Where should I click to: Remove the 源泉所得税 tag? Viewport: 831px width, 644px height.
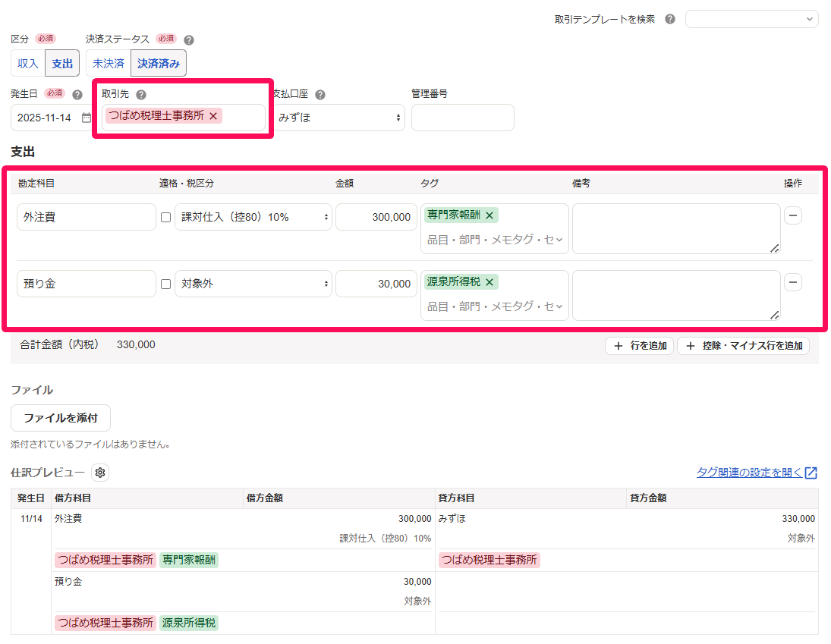[489, 282]
